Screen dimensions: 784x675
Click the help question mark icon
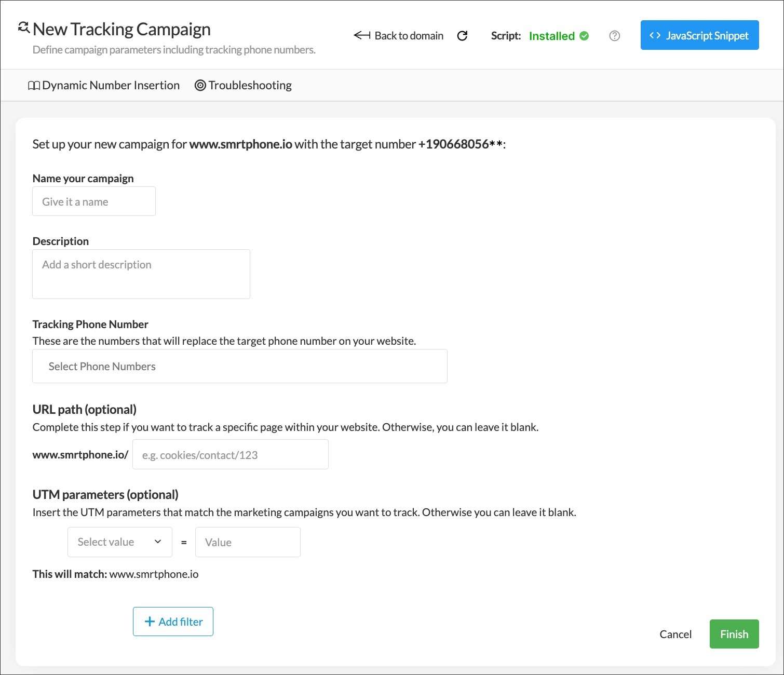(x=615, y=36)
